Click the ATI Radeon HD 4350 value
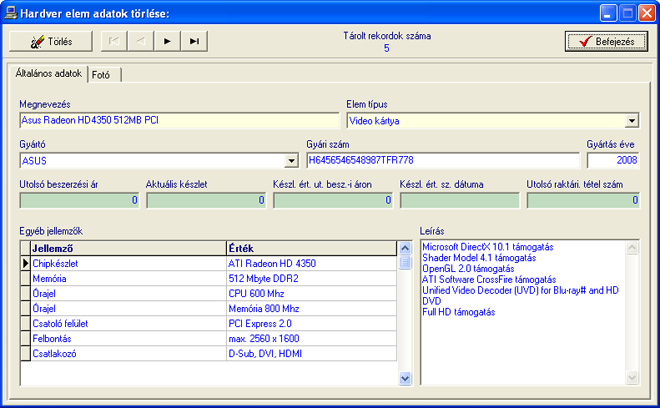Screen dimensions: 660x408 [x=311, y=264]
